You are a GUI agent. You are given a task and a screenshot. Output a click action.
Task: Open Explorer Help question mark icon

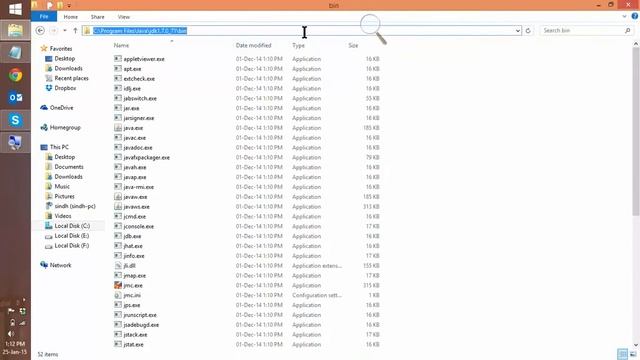point(635,16)
